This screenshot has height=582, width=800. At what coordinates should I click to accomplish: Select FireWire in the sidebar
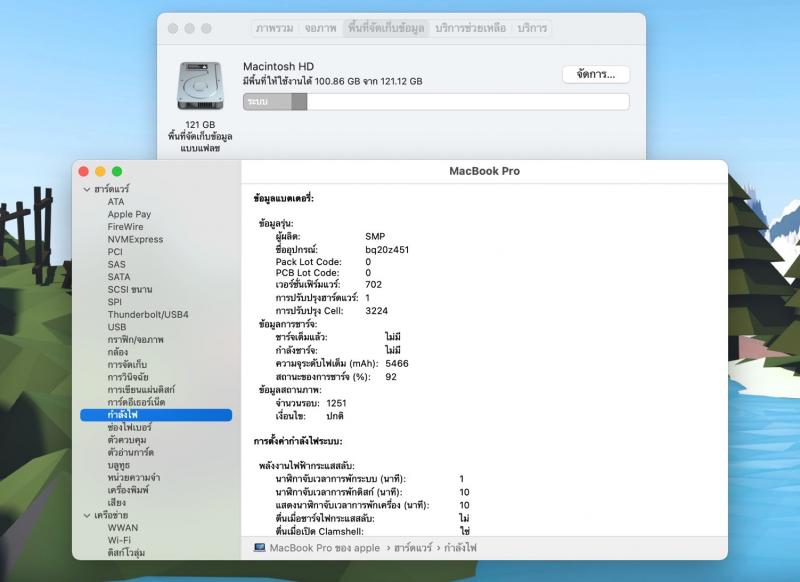pyautogui.click(x=126, y=226)
